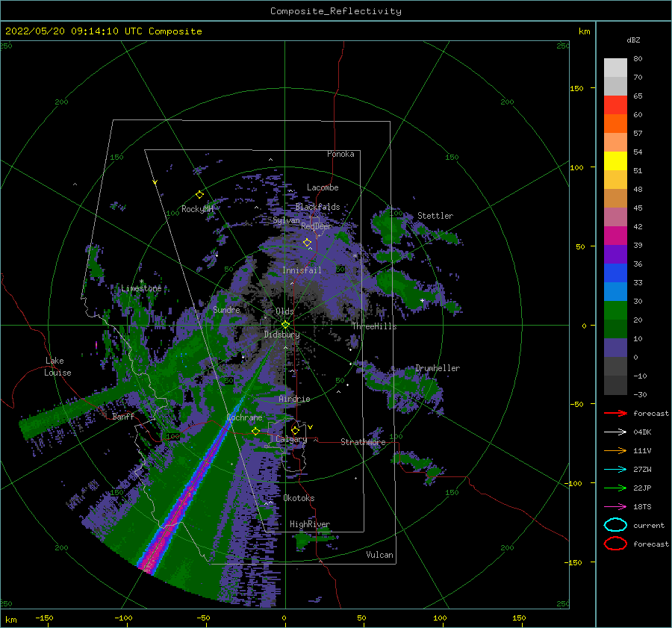Screen dimensions: 672x628
Task: Click the Drumheller city label
Action: click(438, 368)
